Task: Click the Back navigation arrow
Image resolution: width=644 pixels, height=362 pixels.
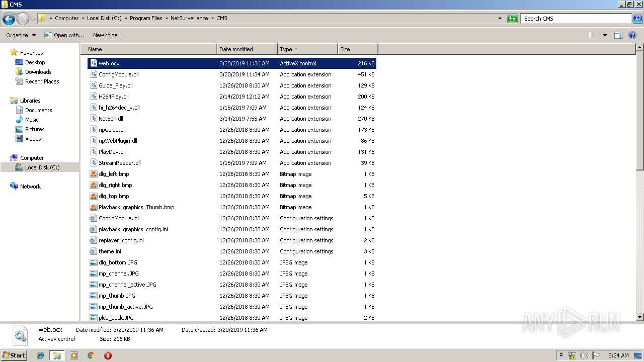Action: point(9,19)
